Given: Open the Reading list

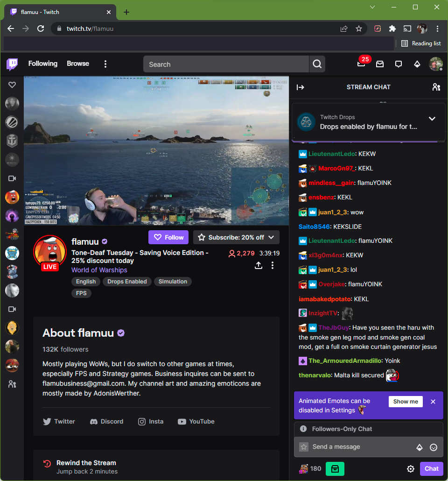Looking at the screenshot, I should (421, 43).
